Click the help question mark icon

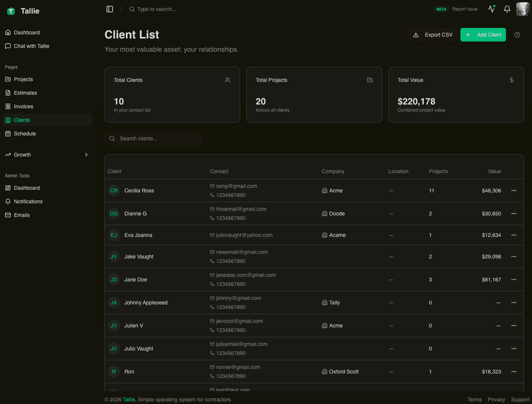point(517,35)
